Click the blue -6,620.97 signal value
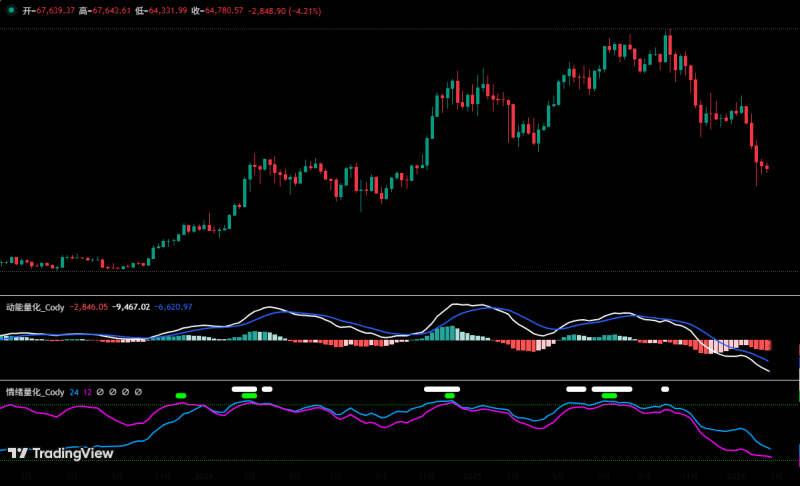This screenshot has height=486, width=800. pyautogui.click(x=173, y=307)
